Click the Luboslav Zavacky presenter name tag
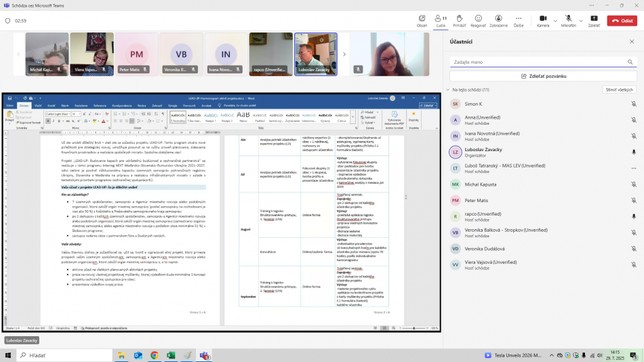The image size is (644, 362). coord(22,340)
